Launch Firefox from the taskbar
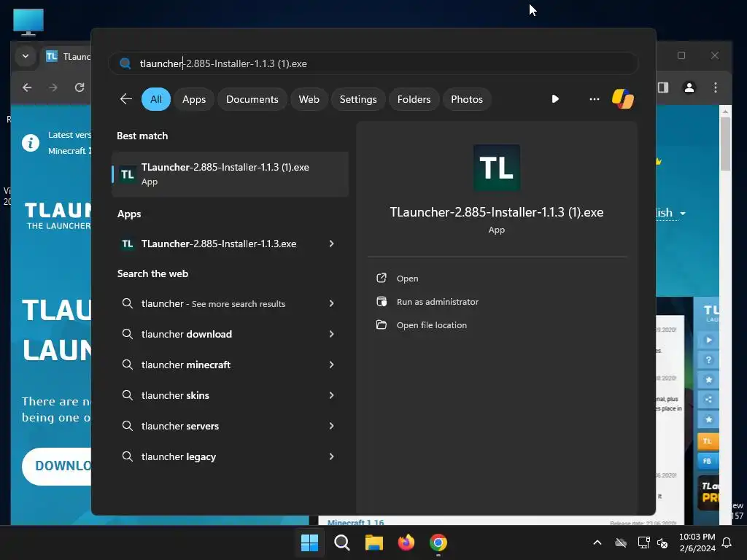Screen dimensions: 747x560 (x=406, y=542)
